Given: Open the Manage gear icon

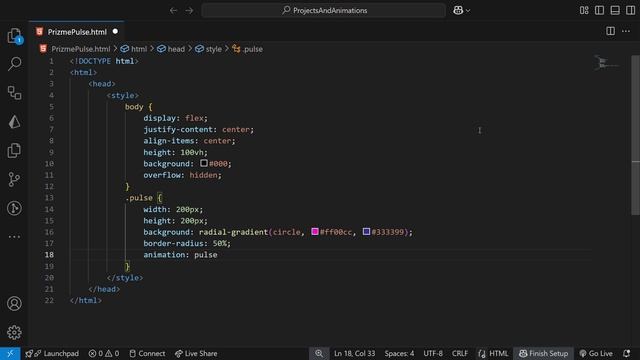Looking at the screenshot, I should click(x=14, y=332).
